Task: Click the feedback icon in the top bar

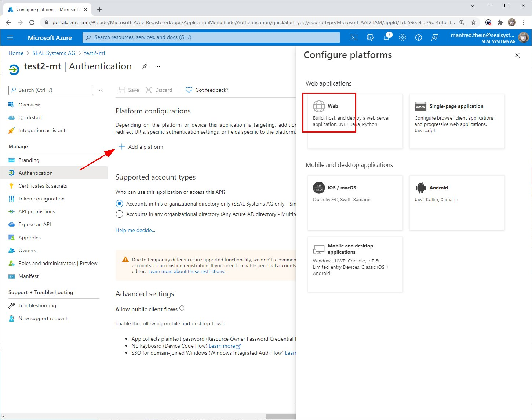Action: coord(434,37)
